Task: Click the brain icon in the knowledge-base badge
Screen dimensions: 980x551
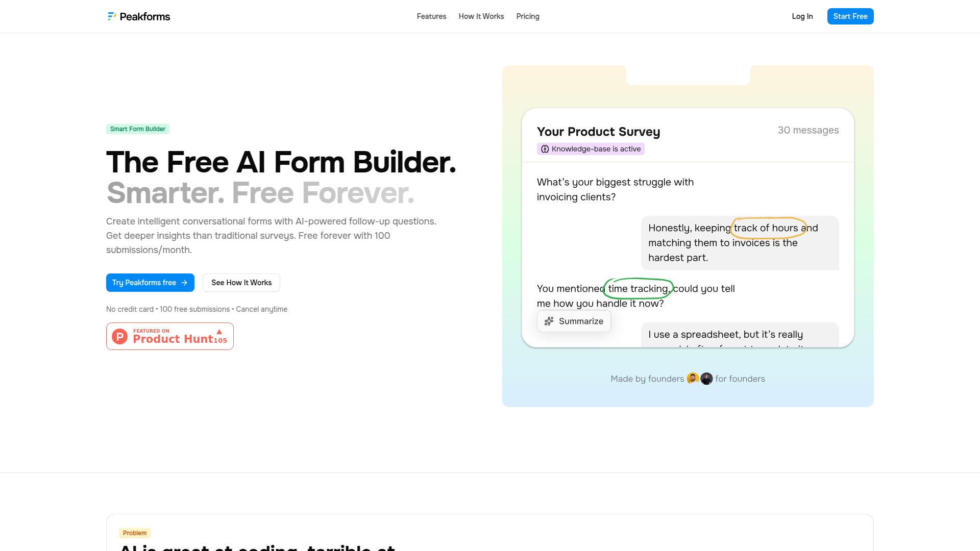Action: (545, 149)
